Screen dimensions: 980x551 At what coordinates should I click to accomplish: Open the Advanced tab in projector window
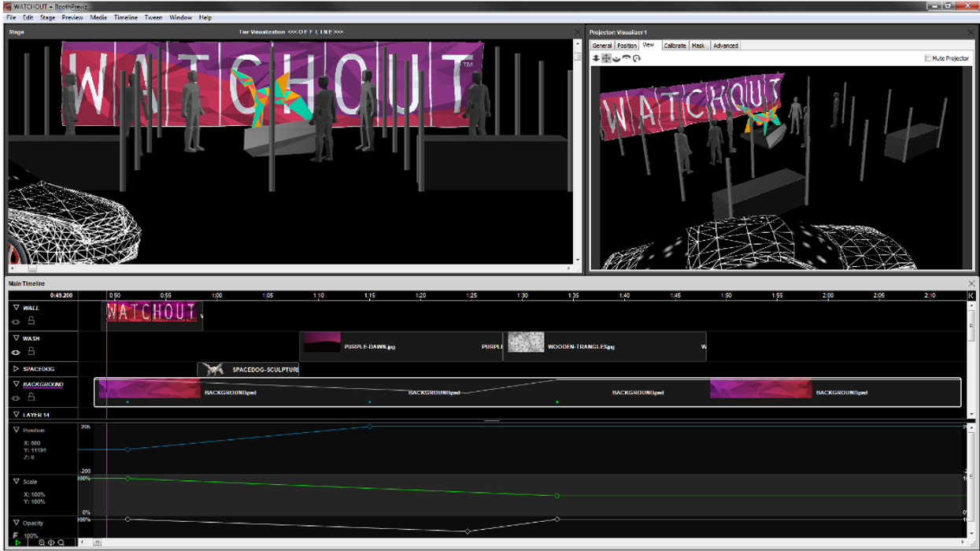[725, 46]
